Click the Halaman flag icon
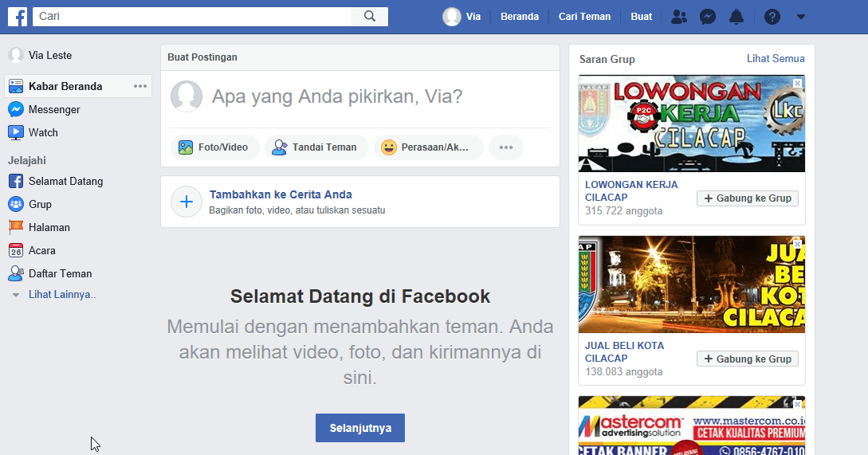This screenshot has width=868, height=455. (15, 227)
